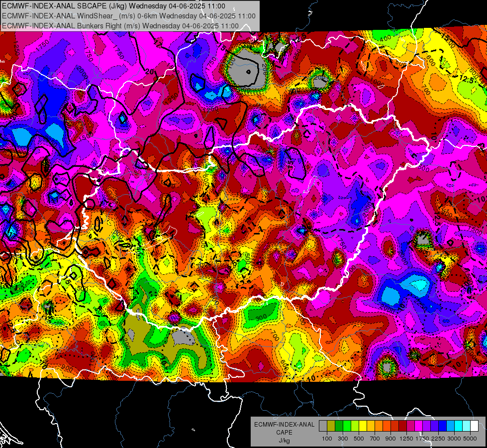Click the Bunkers Right title line
Viewport: 487px width, 448px height.
click(120, 26)
